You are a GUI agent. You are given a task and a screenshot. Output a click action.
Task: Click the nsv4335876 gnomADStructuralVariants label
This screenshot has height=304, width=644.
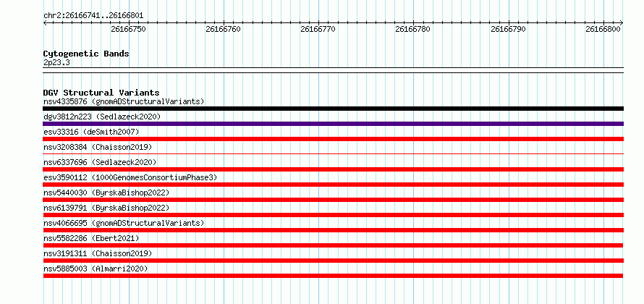[x=124, y=101]
